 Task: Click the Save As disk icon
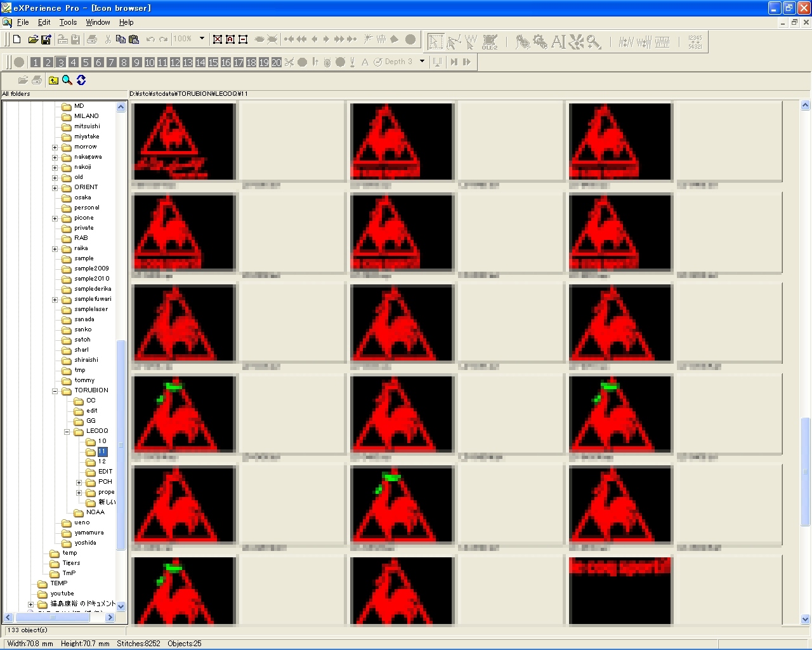pyautogui.click(x=46, y=39)
